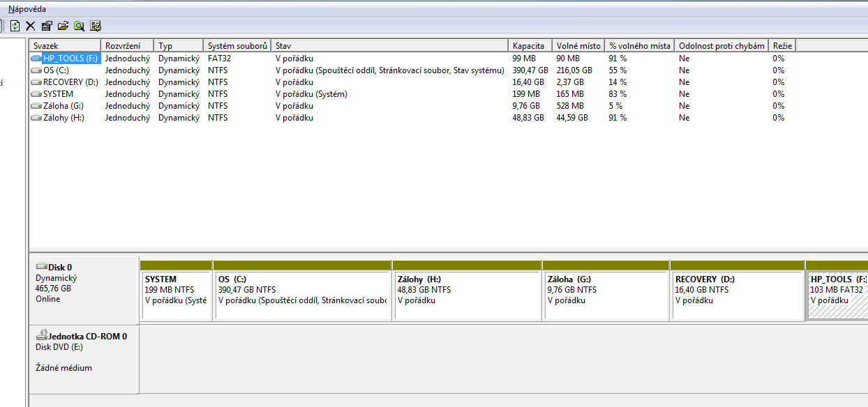
Task: Sort by the Typ column header
Action: 179,46
